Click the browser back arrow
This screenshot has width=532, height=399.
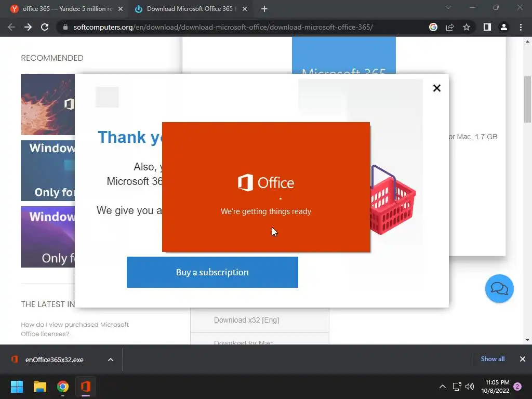point(11,27)
